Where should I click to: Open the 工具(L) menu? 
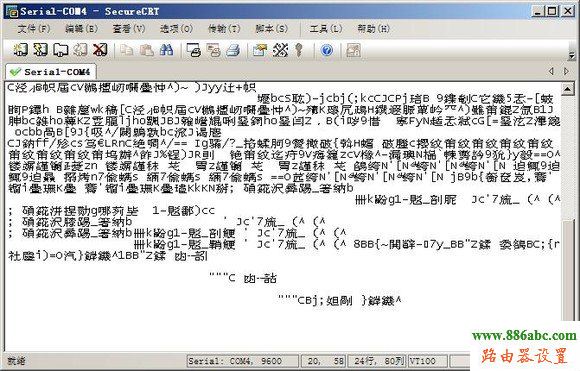pyautogui.click(x=326, y=29)
